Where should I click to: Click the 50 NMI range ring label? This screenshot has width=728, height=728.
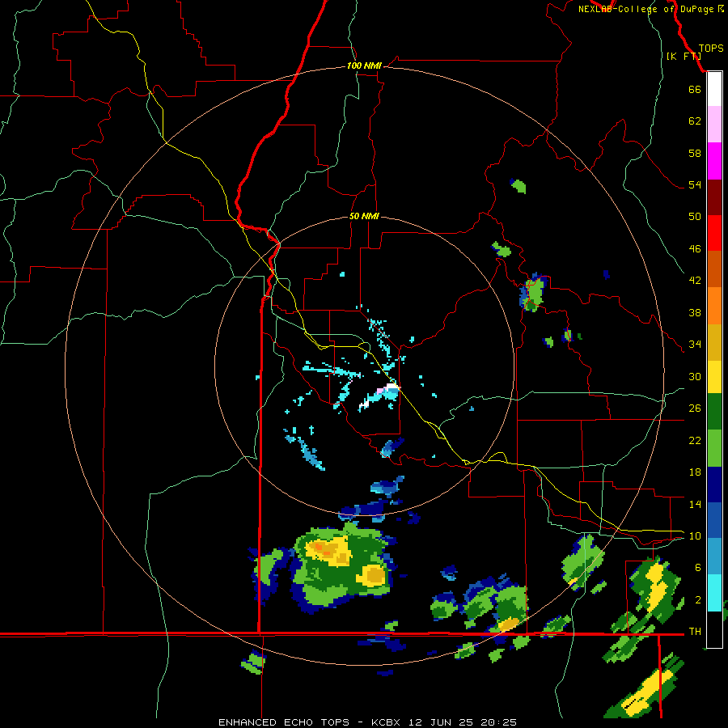click(364, 216)
